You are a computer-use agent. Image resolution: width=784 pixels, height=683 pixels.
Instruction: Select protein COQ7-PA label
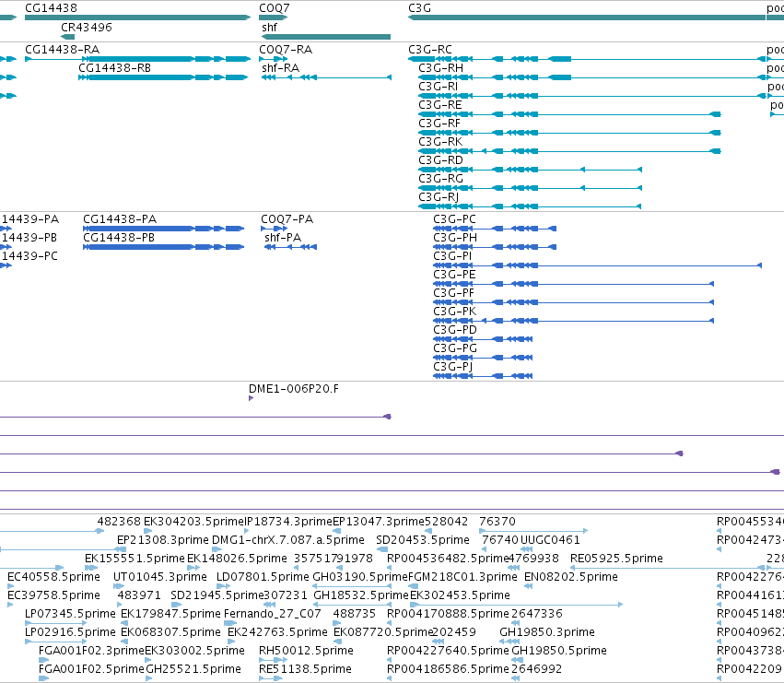click(x=287, y=219)
